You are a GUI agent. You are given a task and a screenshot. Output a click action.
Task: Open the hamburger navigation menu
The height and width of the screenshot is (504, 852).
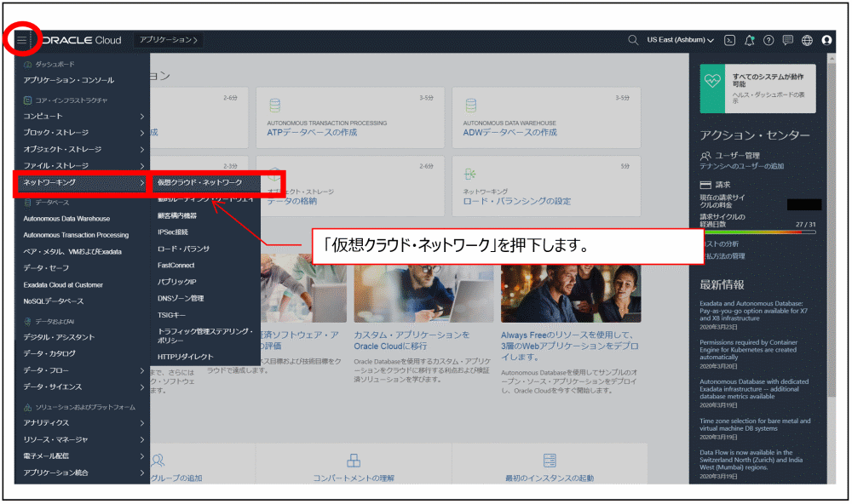(x=22, y=40)
